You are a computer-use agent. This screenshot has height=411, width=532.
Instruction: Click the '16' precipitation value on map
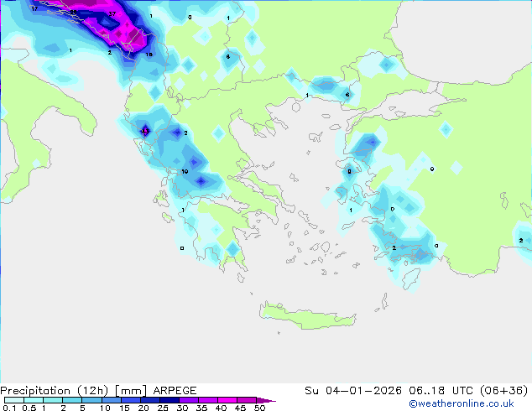[x=149, y=55]
